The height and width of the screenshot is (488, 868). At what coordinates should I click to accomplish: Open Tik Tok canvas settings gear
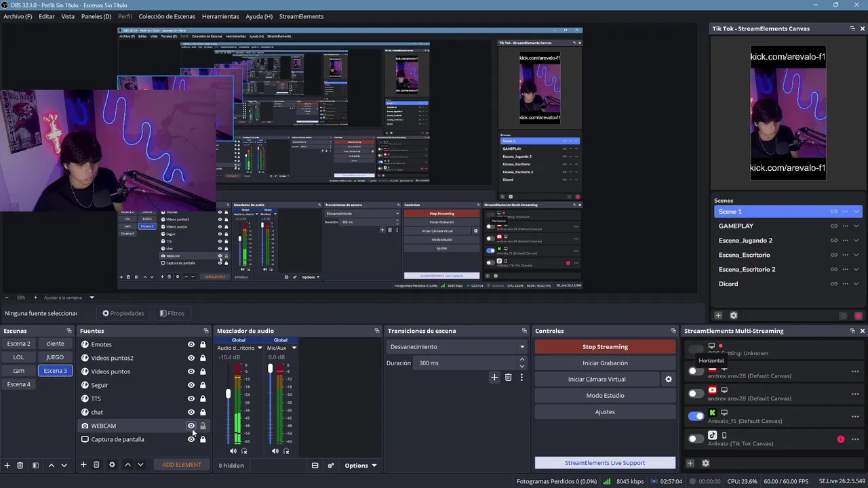(733, 315)
